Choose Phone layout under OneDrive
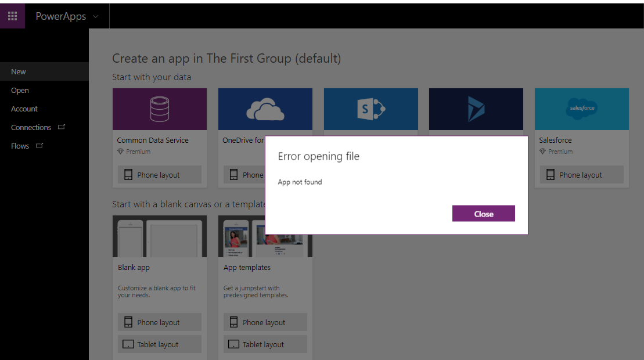 [244, 174]
